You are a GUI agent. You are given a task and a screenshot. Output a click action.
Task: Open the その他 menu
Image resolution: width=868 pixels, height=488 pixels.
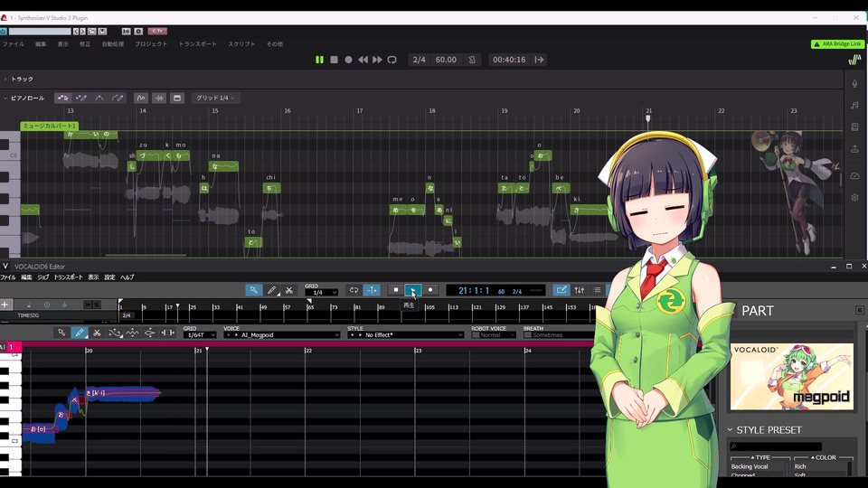click(x=275, y=44)
